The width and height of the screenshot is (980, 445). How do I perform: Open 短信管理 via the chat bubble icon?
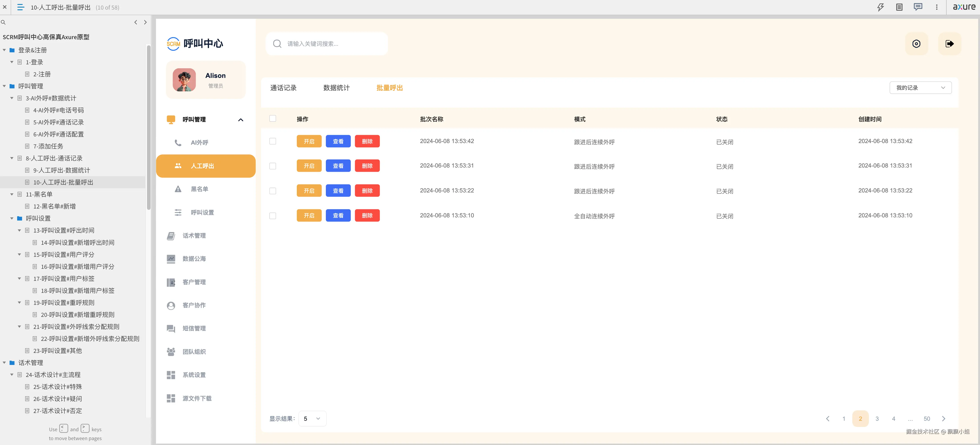coord(171,328)
